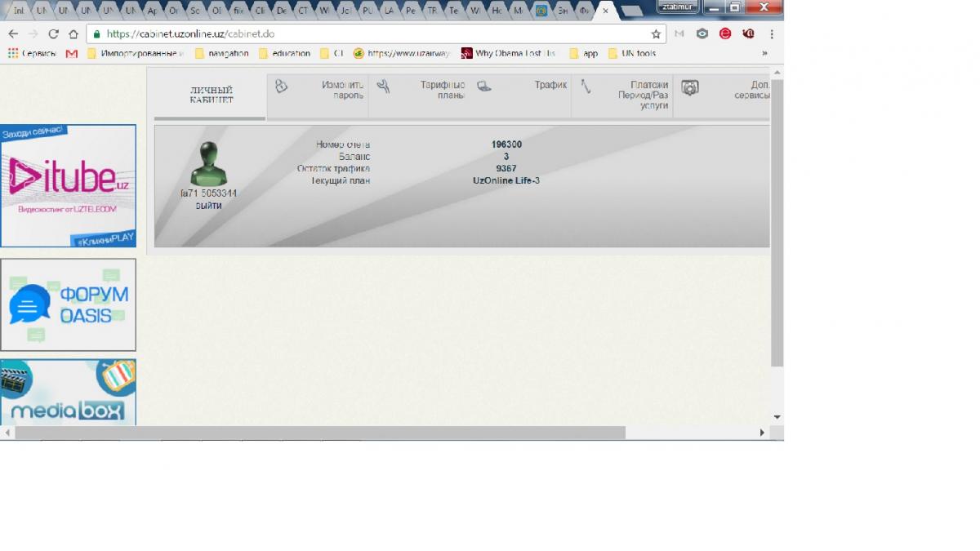The height and width of the screenshot is (551, 980).
Task: Reload the page with browser refresh icon
Action: click(54, 34)
